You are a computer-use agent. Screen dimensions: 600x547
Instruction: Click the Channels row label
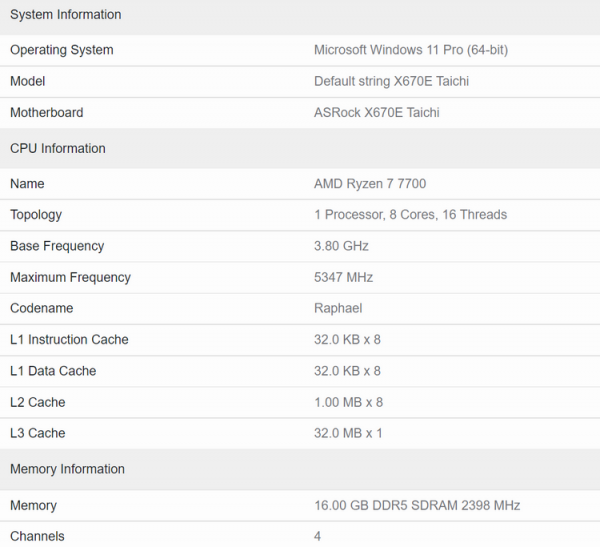[x=37, y=536]
